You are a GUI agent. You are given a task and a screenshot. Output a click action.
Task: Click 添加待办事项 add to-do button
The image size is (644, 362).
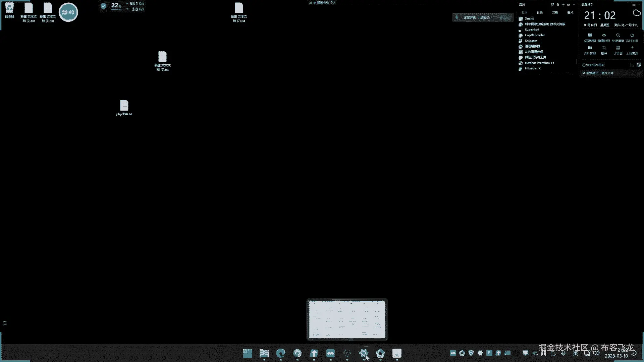[x=593, y=65]
